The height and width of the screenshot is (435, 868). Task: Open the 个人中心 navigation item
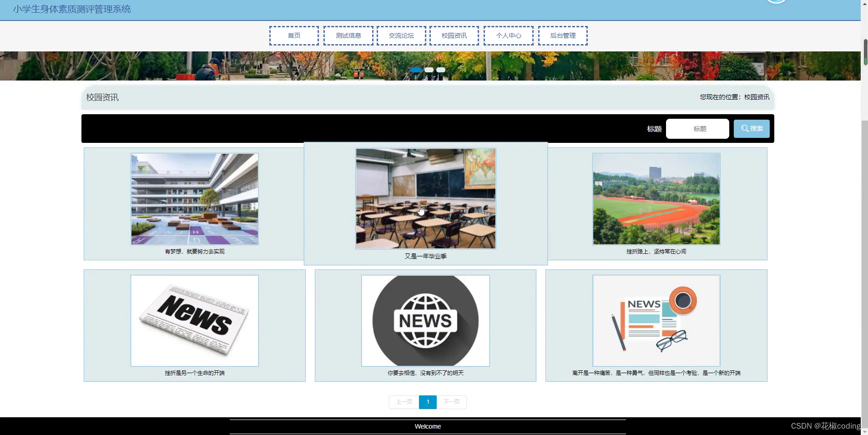coord(509,35)
